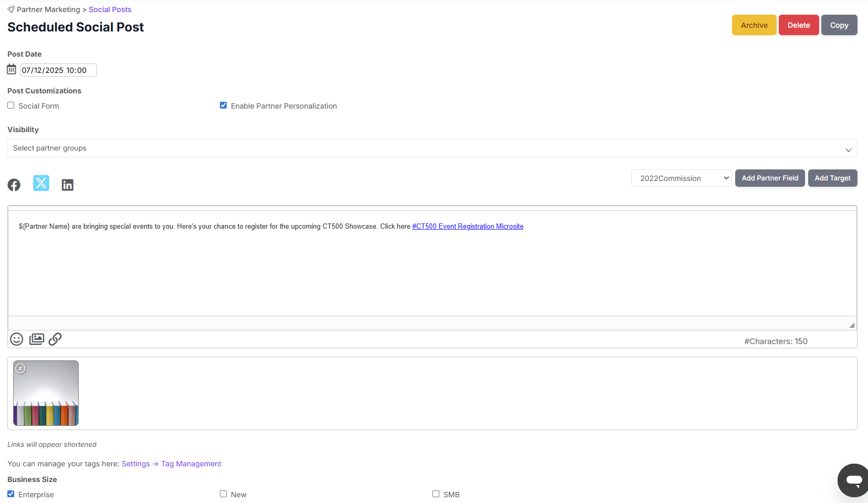Screen dimensions: 868x503
Task: Expand the Select partner groups dropdown
Action: tap(432, 148)
